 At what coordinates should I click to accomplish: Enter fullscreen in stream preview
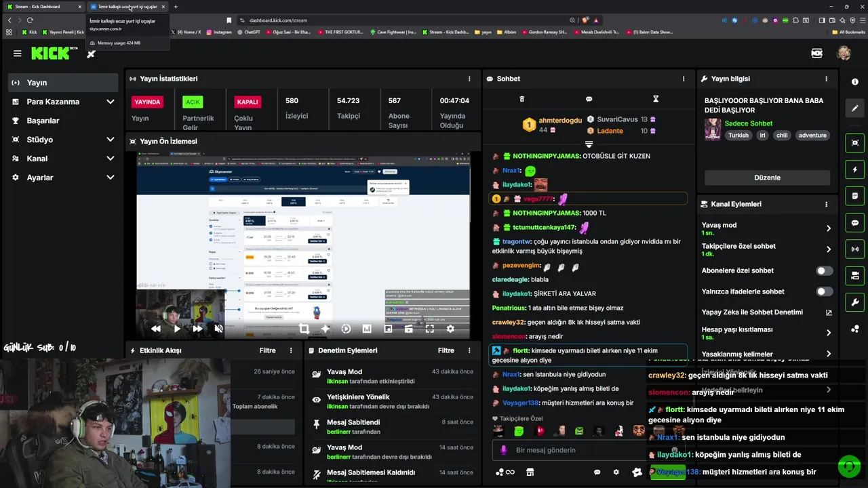coord(429,329)
